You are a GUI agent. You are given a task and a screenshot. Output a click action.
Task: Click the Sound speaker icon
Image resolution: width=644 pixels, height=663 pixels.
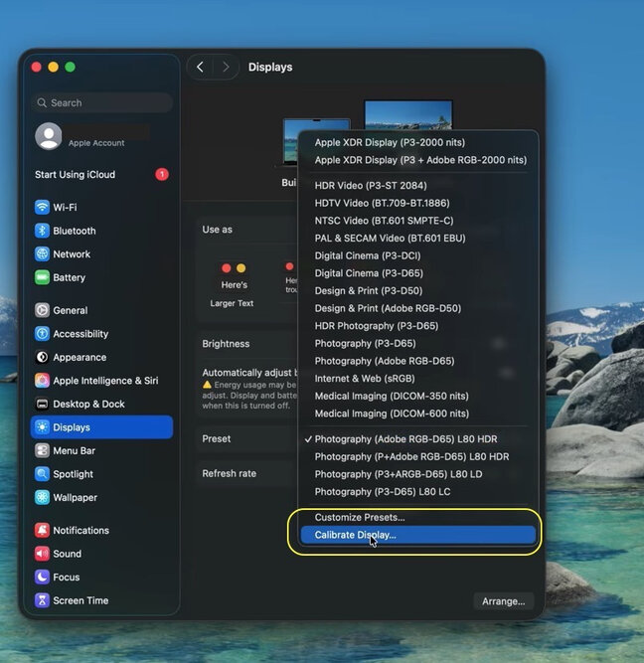(x=42, y=554)
